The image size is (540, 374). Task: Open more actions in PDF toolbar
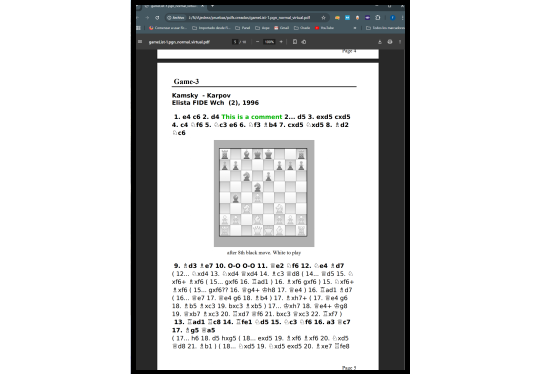coord(400,42)
